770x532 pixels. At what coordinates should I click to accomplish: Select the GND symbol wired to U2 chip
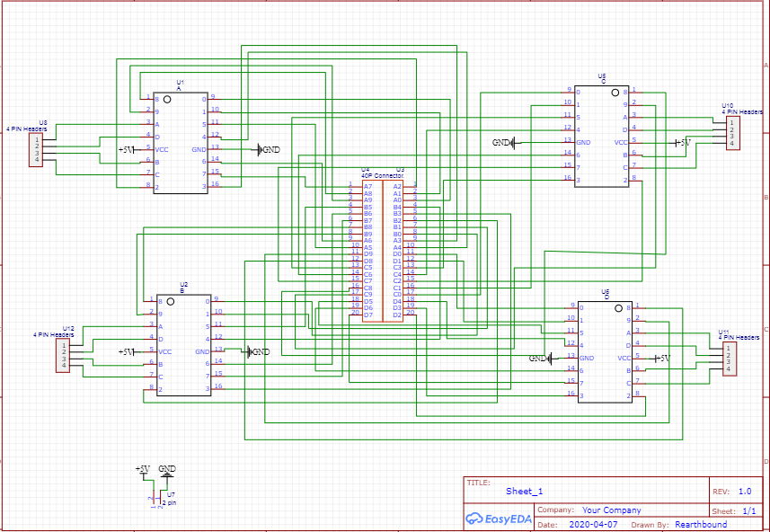(258, 351)
